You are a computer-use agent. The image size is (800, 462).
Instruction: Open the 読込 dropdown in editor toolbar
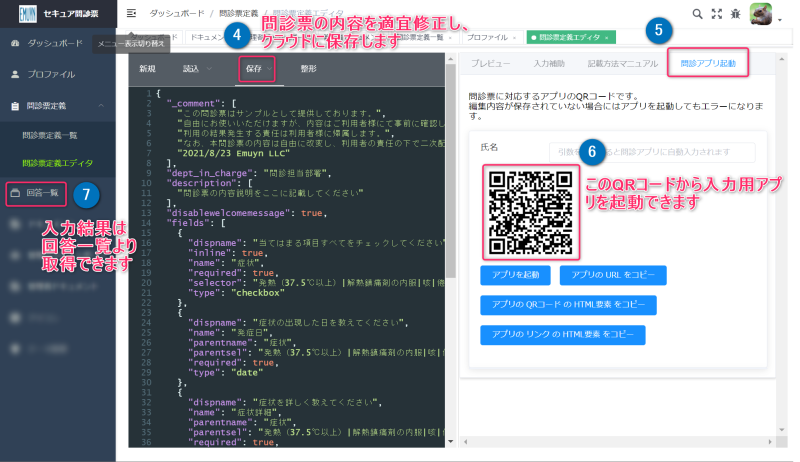197,69
